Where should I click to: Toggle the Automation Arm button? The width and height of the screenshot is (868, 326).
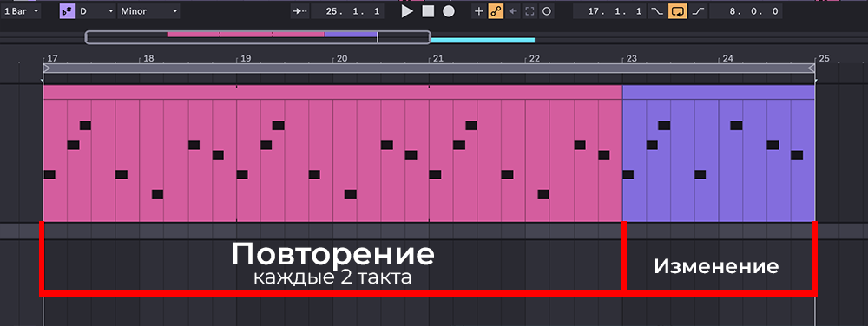pos(496,11)
